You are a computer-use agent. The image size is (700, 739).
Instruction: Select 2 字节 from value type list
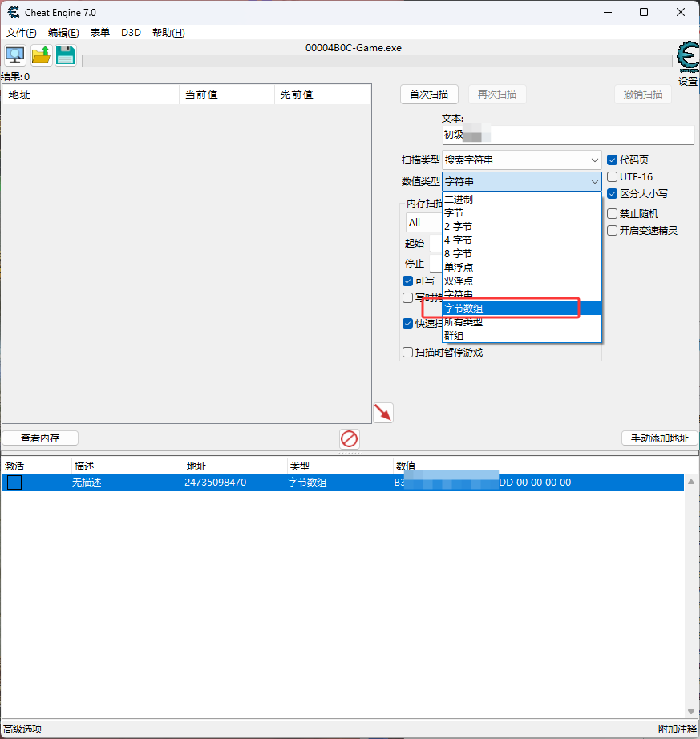pyautogui.click(x=521, y=227)
